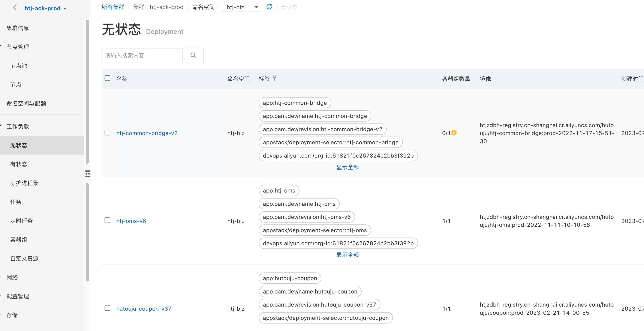Screen dimensions: 644x331
Task: Open the hutouju-coupon-v37 deployment link
Action: 144,308
